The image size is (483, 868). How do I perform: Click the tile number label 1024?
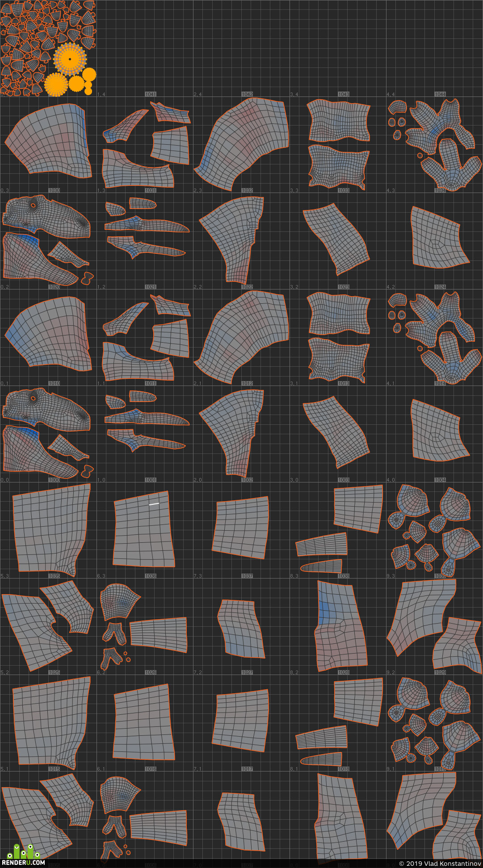440,287
